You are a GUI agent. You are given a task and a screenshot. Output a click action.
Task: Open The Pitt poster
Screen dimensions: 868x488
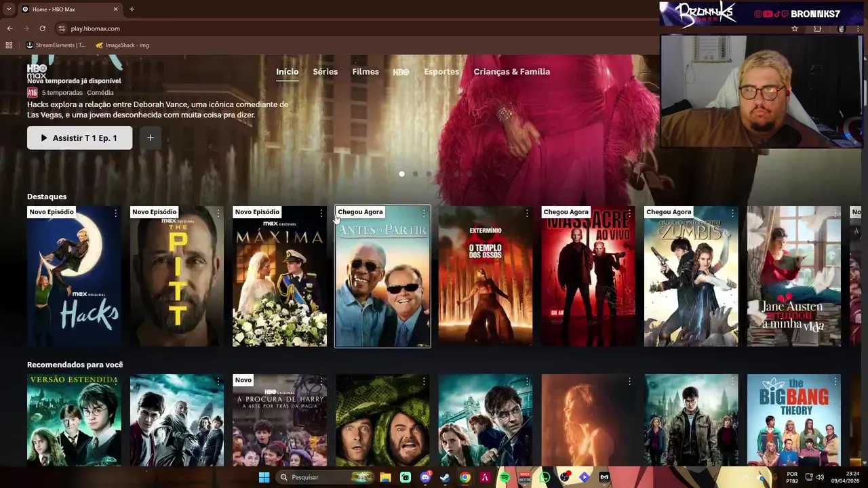pyautogui.click(x=177, y=277)
